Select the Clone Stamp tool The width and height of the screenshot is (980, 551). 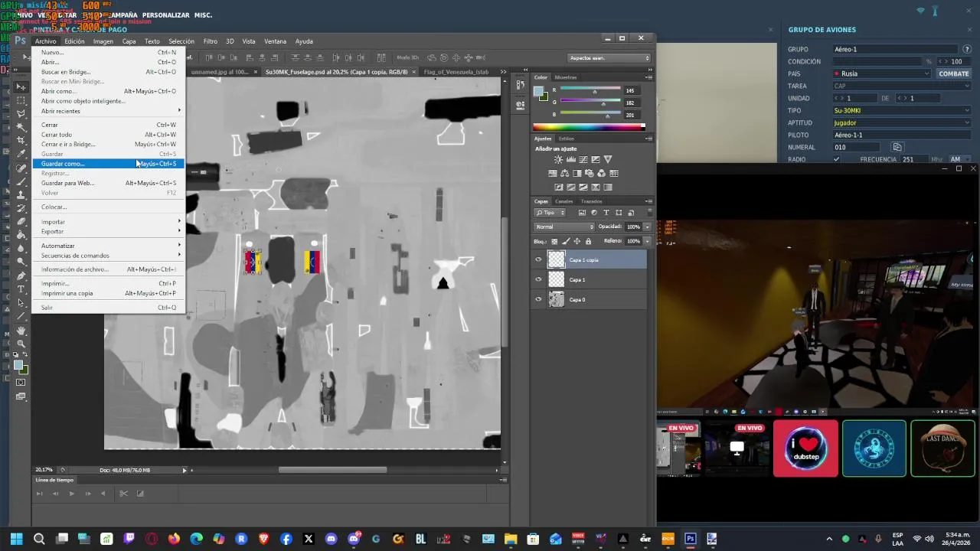coord(21,194)
